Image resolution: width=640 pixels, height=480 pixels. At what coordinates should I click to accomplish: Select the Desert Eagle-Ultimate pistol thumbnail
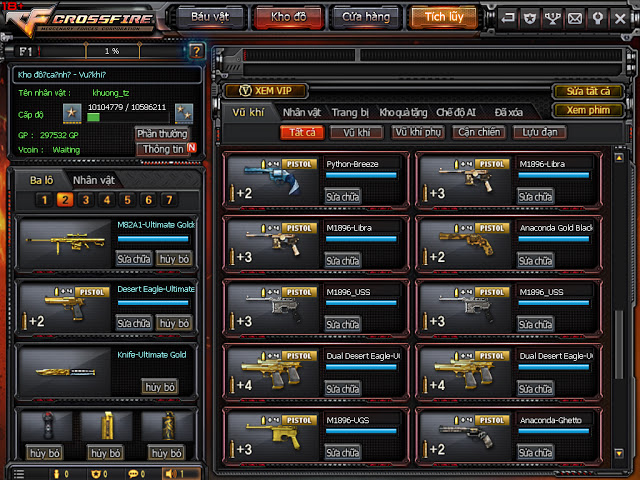coord(65,308)
